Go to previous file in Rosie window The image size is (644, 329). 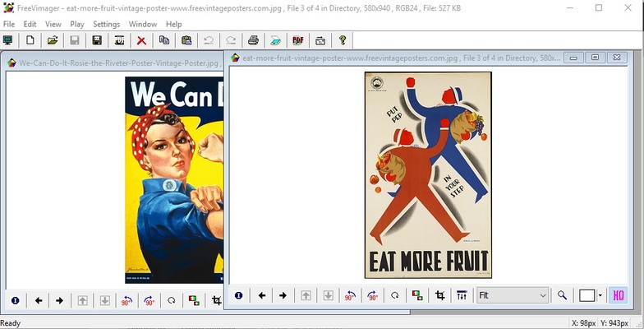(x=38, y=301)
